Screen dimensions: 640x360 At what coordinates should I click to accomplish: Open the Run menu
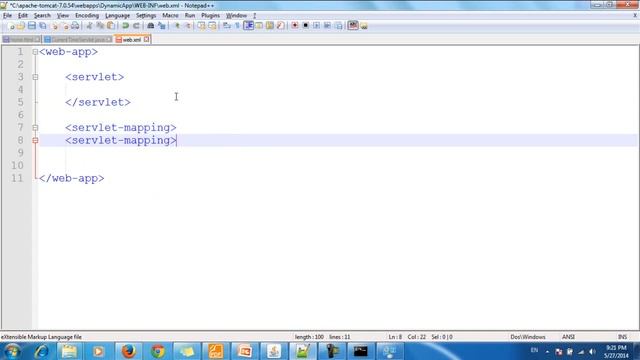point(190,16)
